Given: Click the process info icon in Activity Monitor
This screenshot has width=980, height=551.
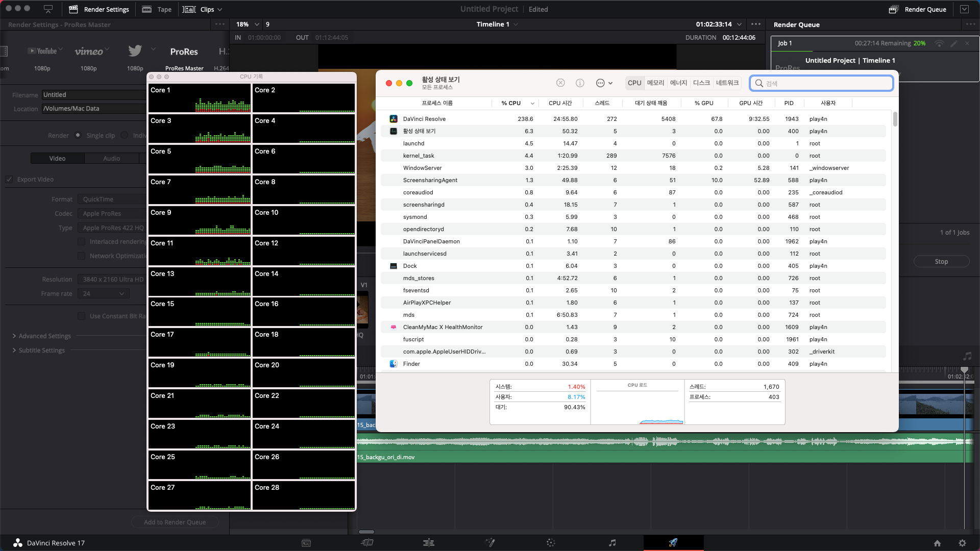Looking at the screenshot, I should pos(580,83).
